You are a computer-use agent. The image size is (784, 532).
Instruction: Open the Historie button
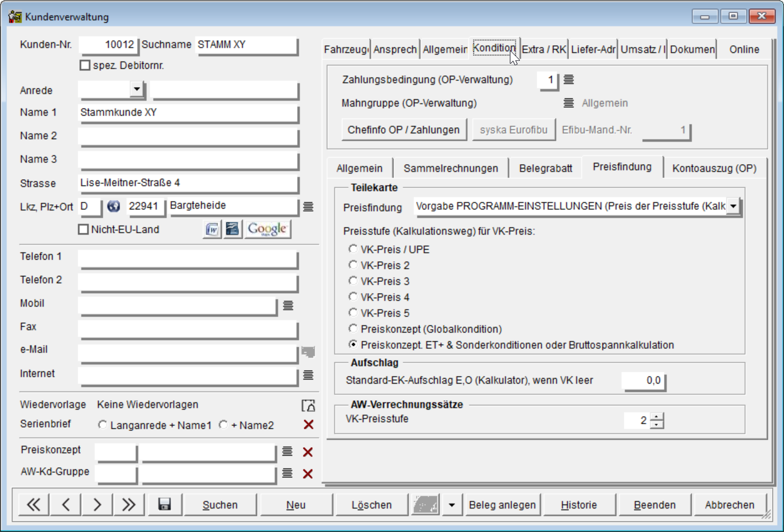pos(579,505)
